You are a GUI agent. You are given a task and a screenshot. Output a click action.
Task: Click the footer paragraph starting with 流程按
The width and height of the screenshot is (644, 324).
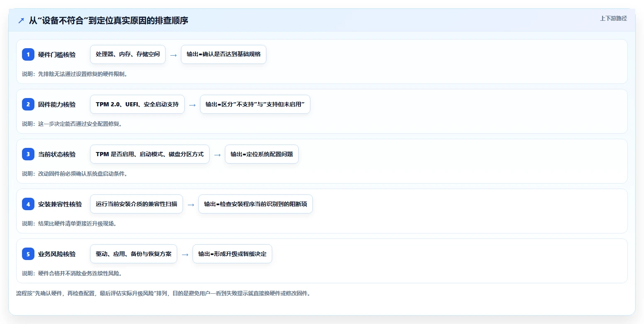pyautogui.click(x=163, y=293)
